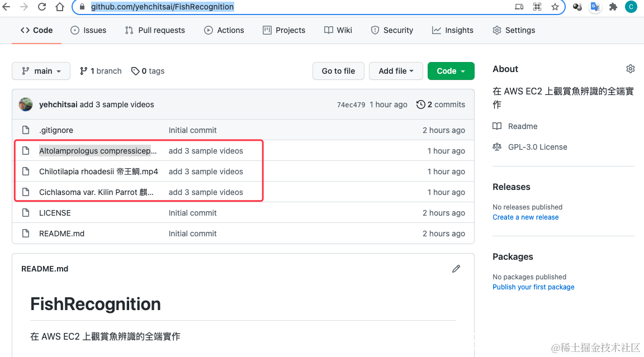Image resolution: width=644 pixels, height=357 pixels.
Task: Click the Releases heading
Action: tap(512, 187)
